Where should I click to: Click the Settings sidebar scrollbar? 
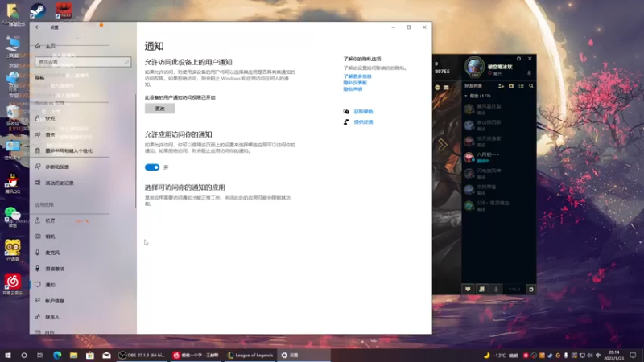pyautogui.click(x=135, y=150)
